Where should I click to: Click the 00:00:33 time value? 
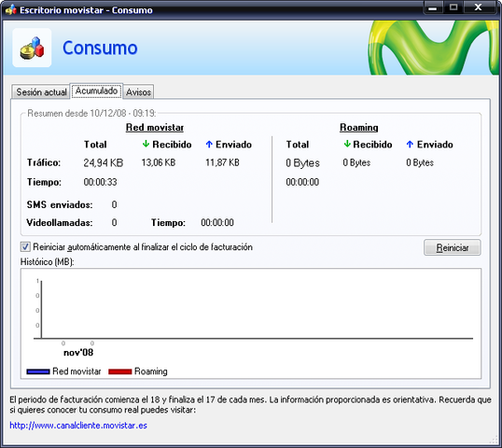tap(100, 182)
